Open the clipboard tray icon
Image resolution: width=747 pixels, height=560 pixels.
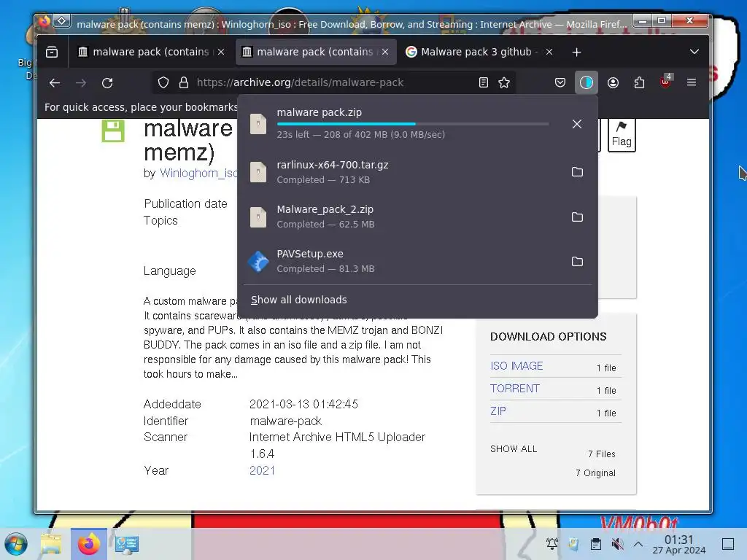pos(595,544)
